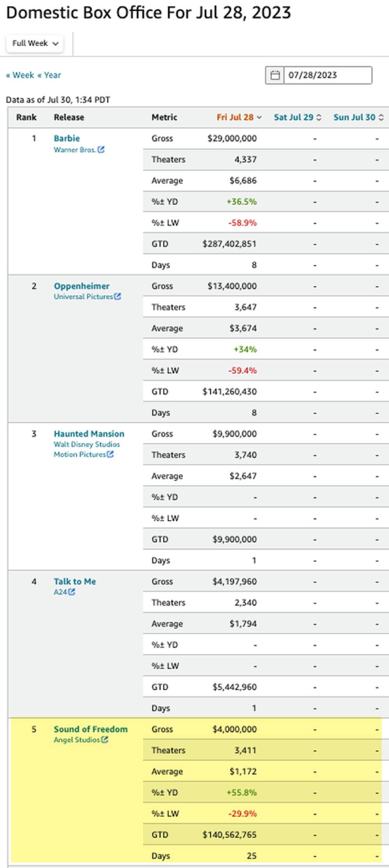Expand the Full Week dropdown
The width and height of the screenshot is (389, 868).
click(x=35, y=43)
